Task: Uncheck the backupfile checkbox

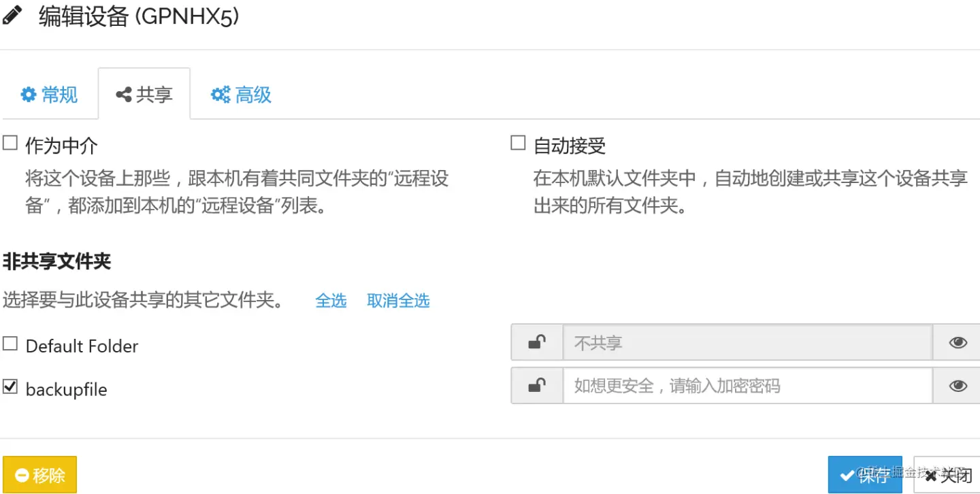Action: point(10,387)
